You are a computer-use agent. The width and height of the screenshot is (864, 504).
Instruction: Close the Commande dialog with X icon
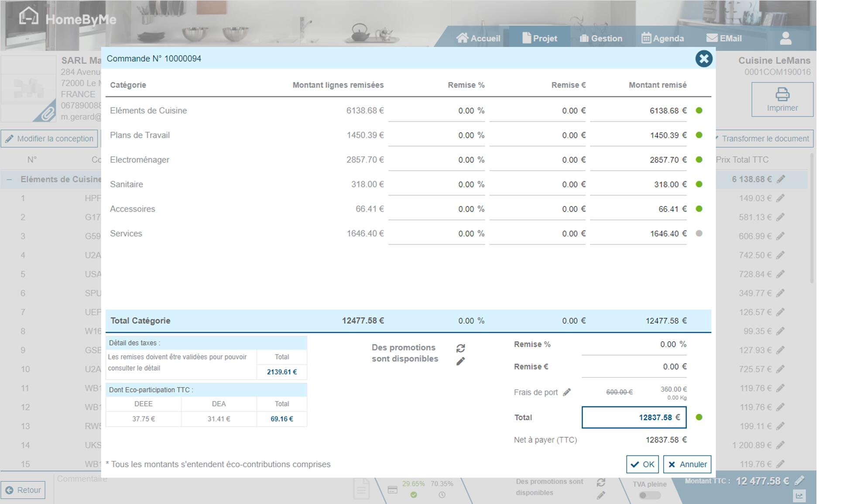pos(703,59)
